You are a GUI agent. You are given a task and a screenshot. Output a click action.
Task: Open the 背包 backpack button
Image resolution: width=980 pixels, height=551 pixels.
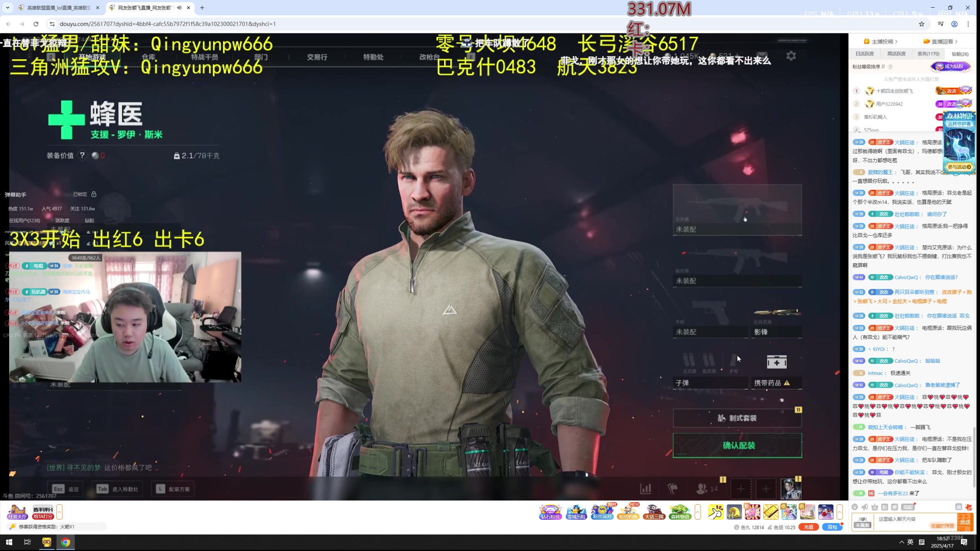click(x=832, y=527)
